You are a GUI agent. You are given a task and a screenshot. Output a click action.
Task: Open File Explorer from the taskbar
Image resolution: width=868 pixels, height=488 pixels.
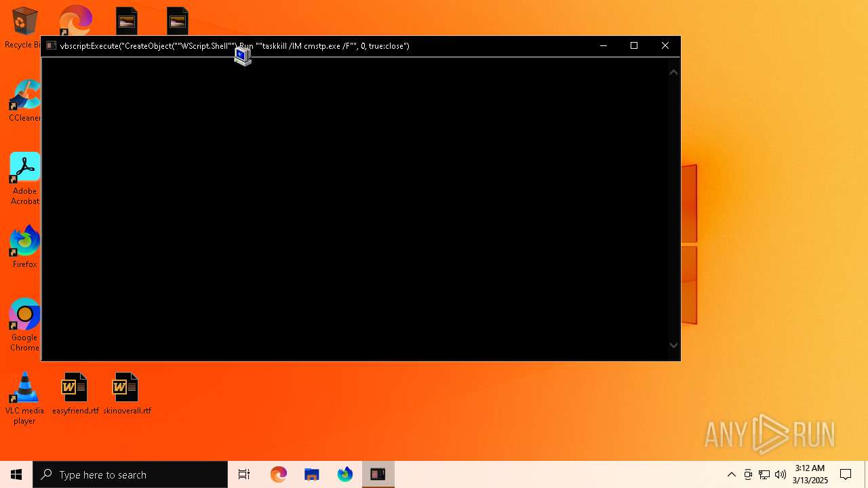[x=311, y=474]
